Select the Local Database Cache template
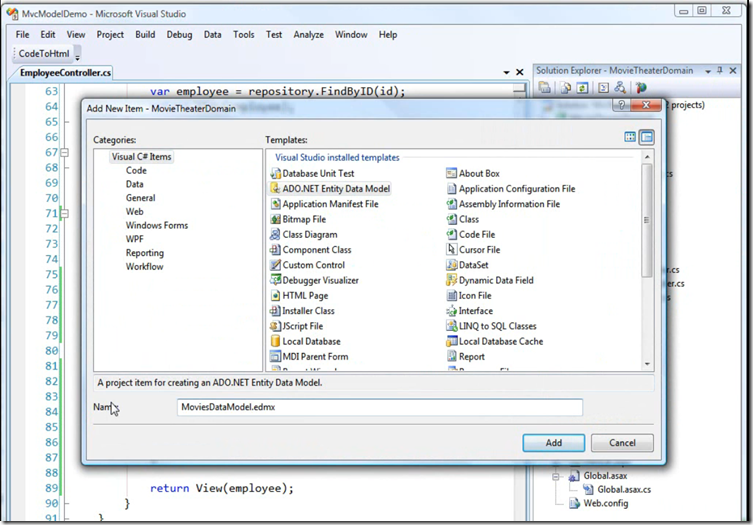The height and width of the screenshot is (525, 753). tap(495, 342)
